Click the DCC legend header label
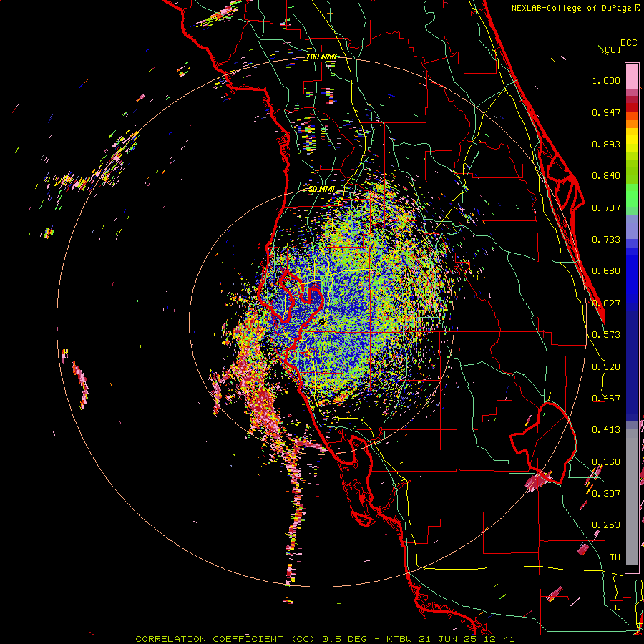The width and height of the screenshot is (644, 644). point(628,43)
